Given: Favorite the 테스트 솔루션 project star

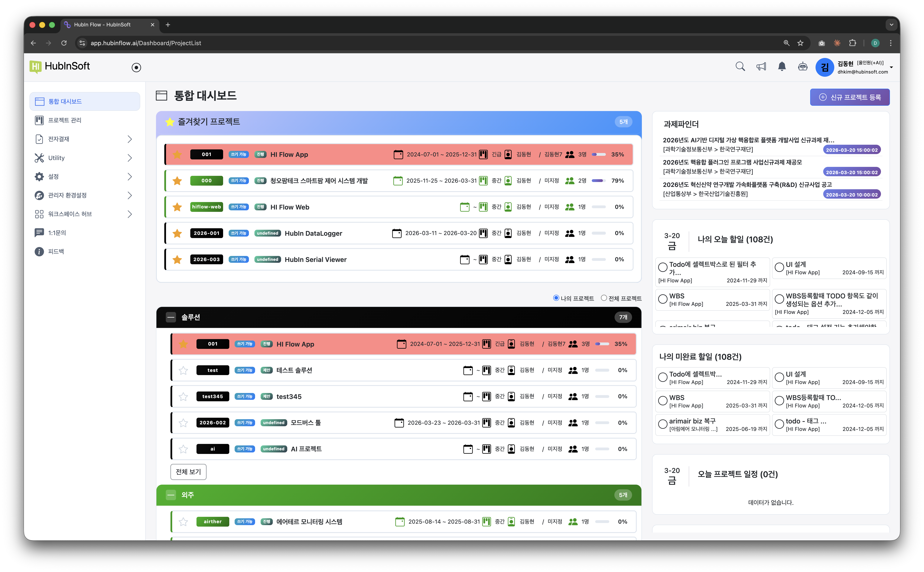Looking at the screenshot, I should (x=183, y=370).
